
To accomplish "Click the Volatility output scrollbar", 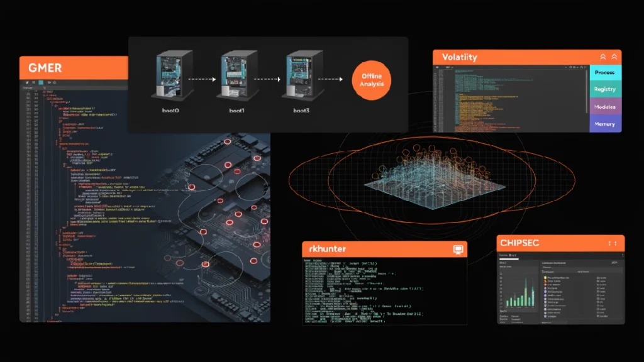I will click(587, 91).
